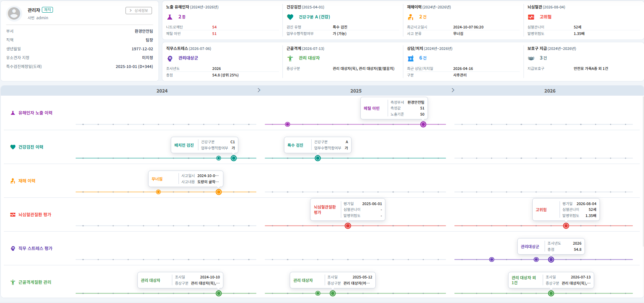
Task: Select the 2024 year column header
Action: [x=162, y=91]
